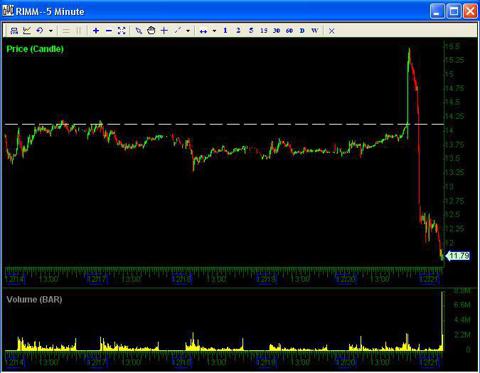Viewport: 480px width, 373px height.
Task: Switch to the 1-minute interval
Action: click(x=225, y=31)
